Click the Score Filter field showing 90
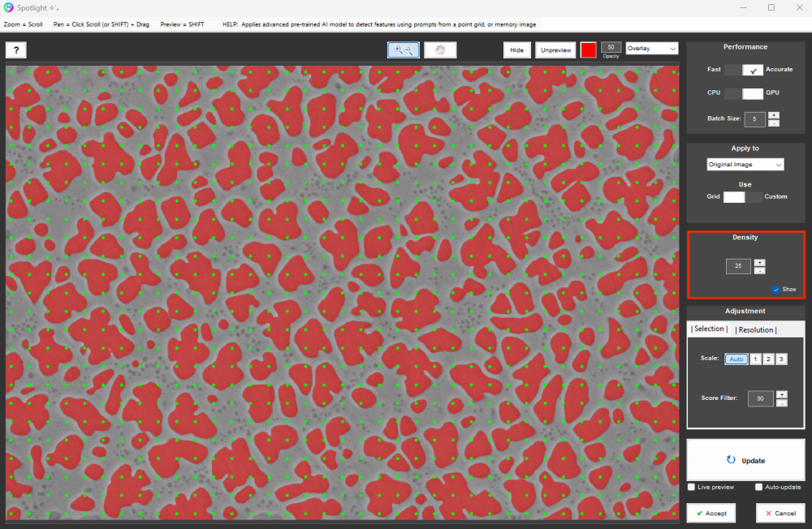This screenshot has width=812, height=529. click(x=760, y=398)
